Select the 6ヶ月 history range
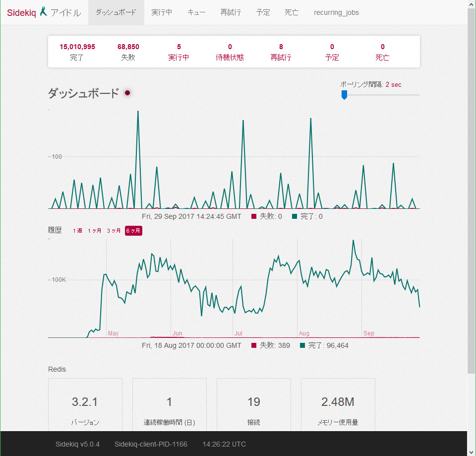The width and height of the screenshot is (476, 456). click(x=133, y=231)
